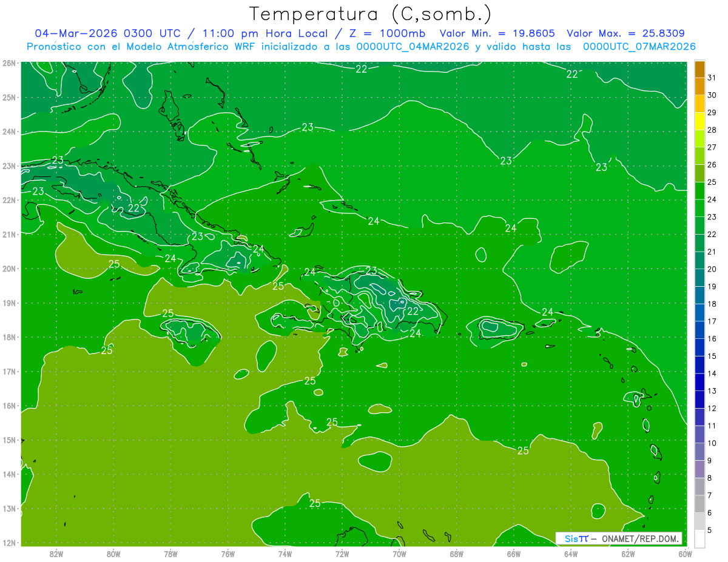Click the 21N latitude axis label
728x562 pixels.
tap(8, 234)
